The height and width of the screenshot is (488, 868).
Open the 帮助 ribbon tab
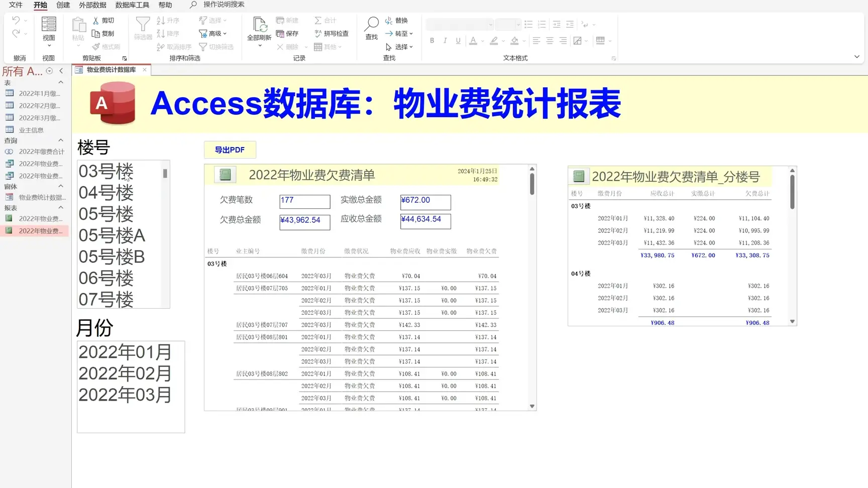click(165, 5)
